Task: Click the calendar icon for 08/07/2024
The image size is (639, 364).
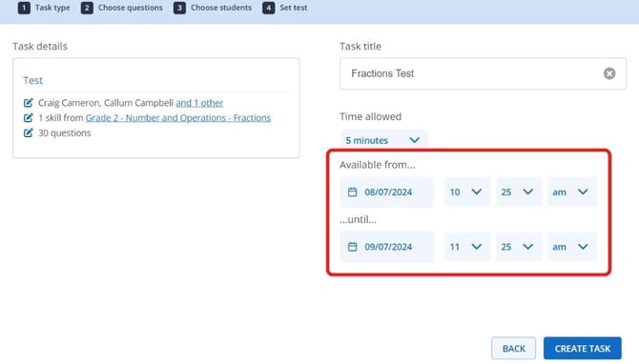Action: (x=353, y=192)
